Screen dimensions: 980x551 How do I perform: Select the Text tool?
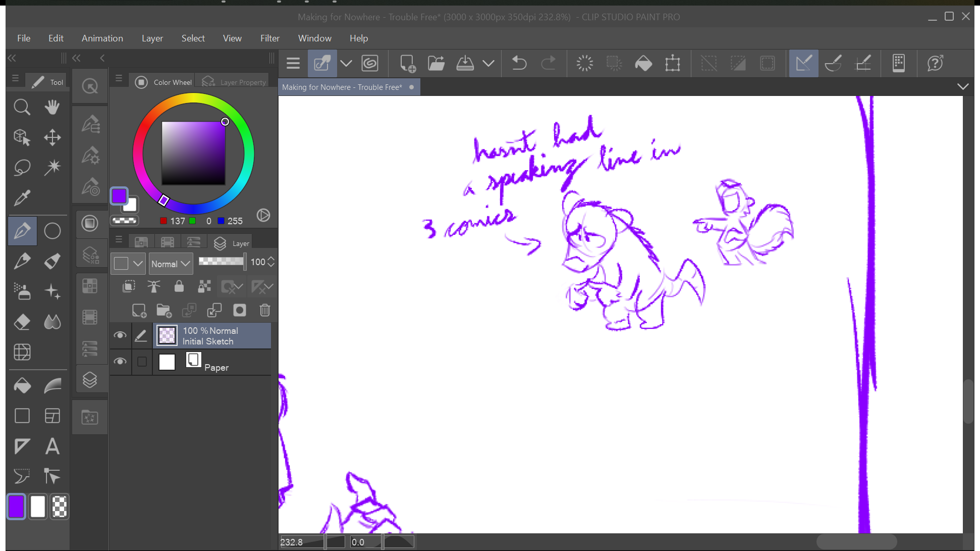tap(52, 446)
